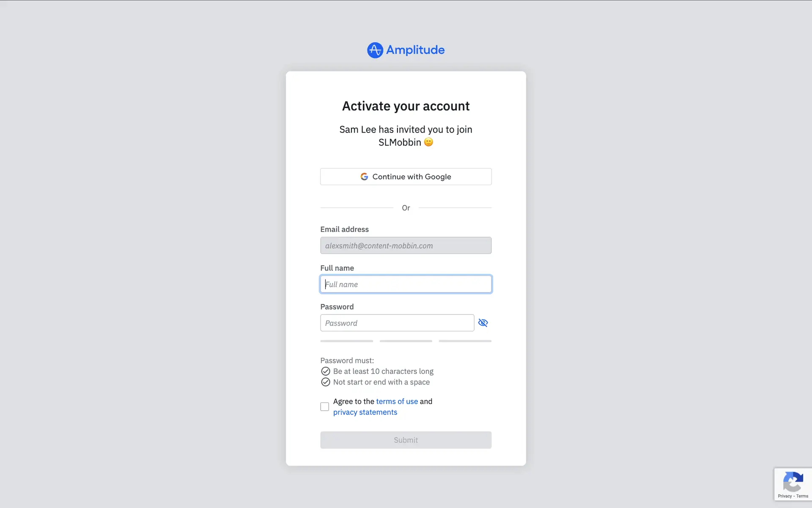Toggle password visibility eye icon
The width and height of the screenshot is (812, 508).
coord(483,323)
